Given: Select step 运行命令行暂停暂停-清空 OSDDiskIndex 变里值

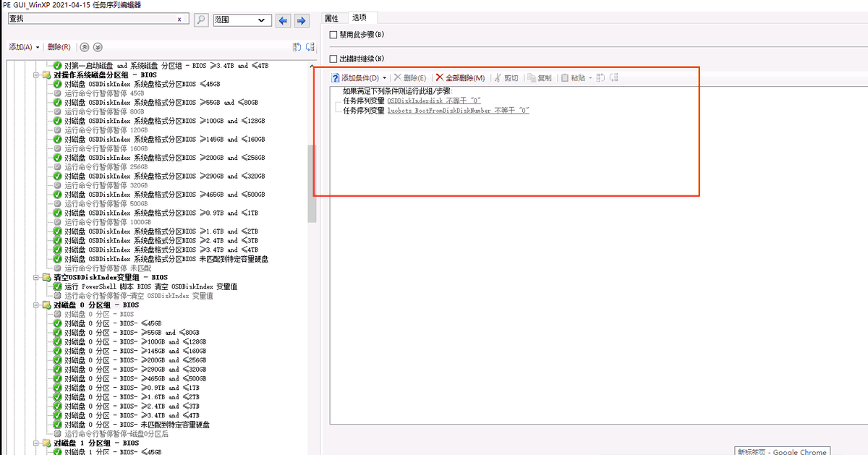Looking at the screenshot, I should (139, 296).
